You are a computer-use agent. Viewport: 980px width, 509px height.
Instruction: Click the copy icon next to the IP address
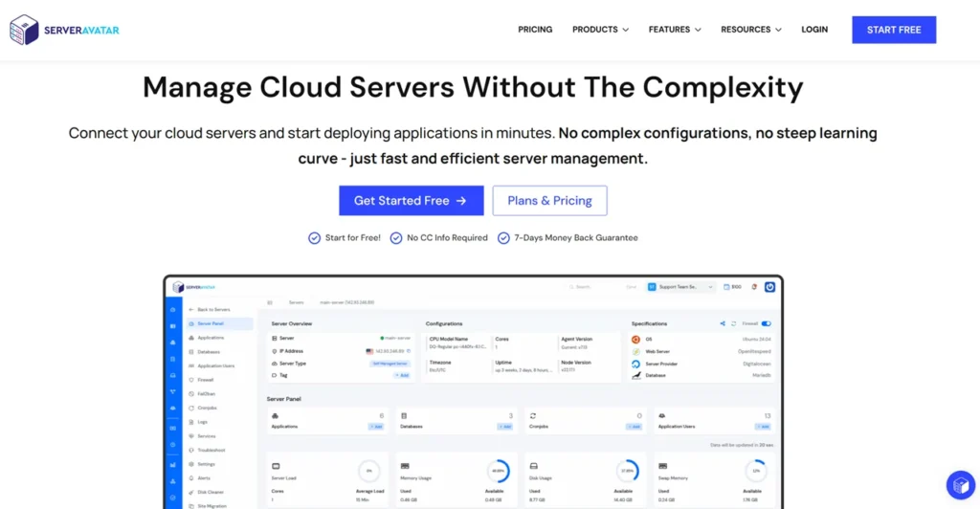pos(409,351)
